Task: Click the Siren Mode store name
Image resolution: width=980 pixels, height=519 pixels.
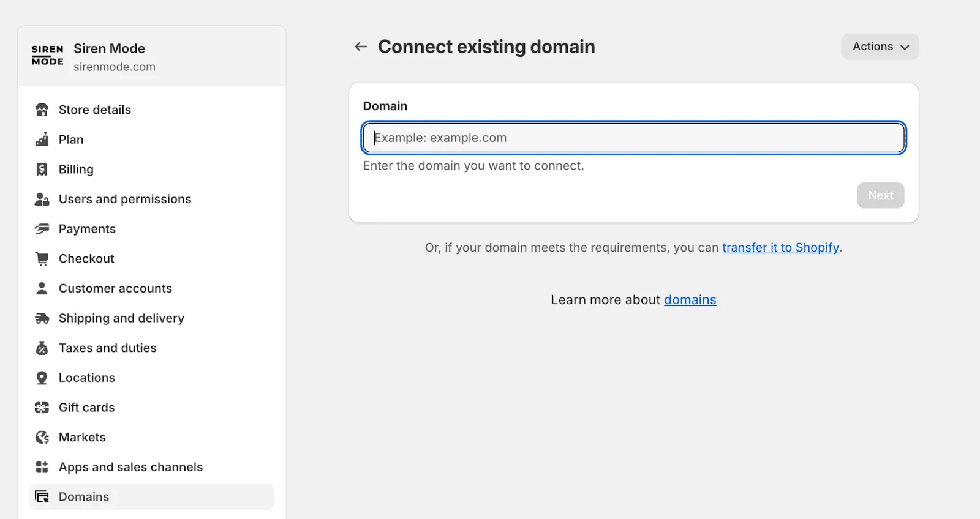Action: 110,48
